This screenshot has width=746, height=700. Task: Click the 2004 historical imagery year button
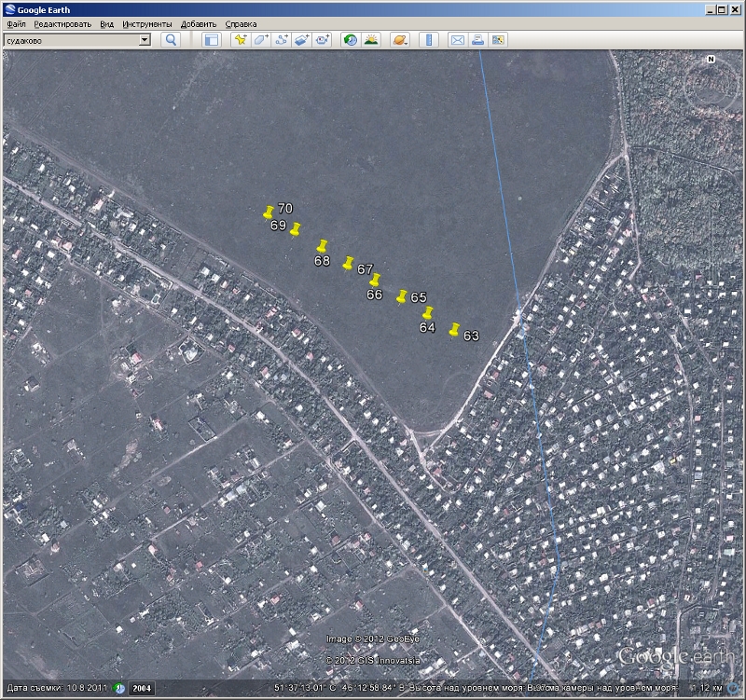[x=142, y=688]
